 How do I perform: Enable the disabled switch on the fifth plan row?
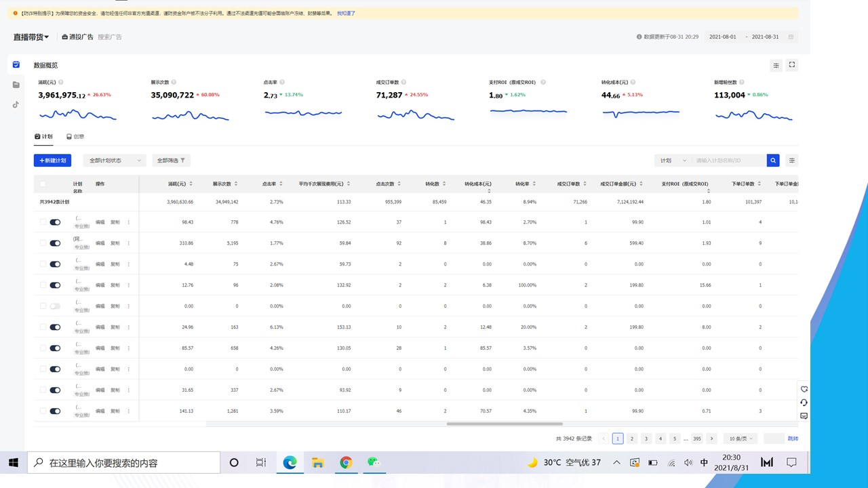(x=55, y=306)
